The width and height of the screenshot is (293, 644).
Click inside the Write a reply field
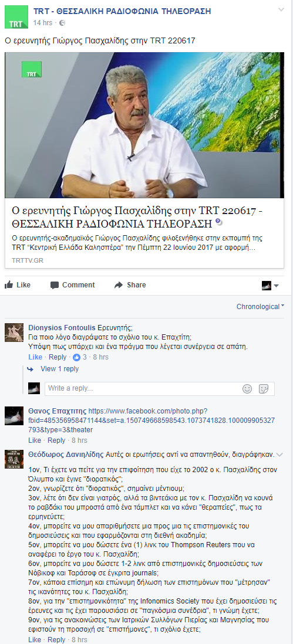pos(143,388)
